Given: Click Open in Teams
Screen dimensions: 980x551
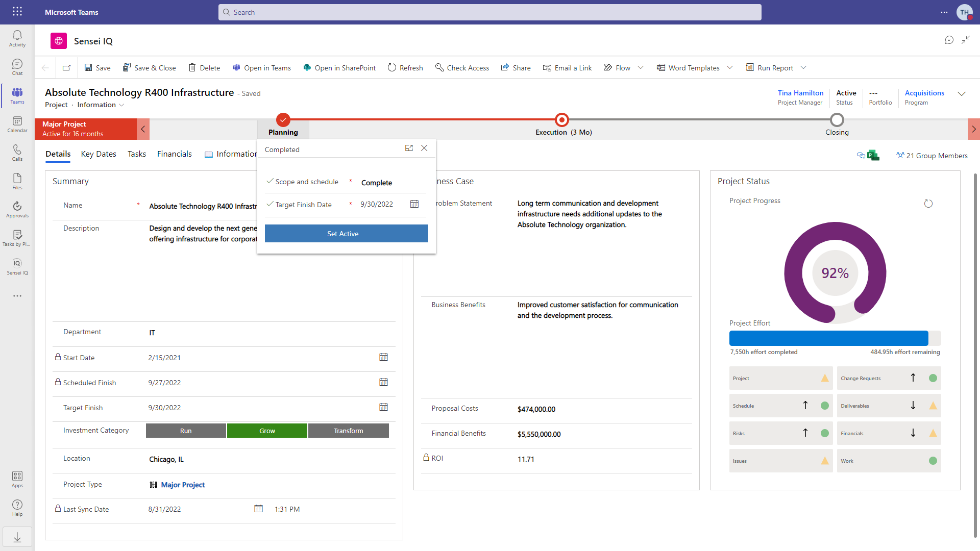Looking at the screenshot, I should click(x=262, y=68).
